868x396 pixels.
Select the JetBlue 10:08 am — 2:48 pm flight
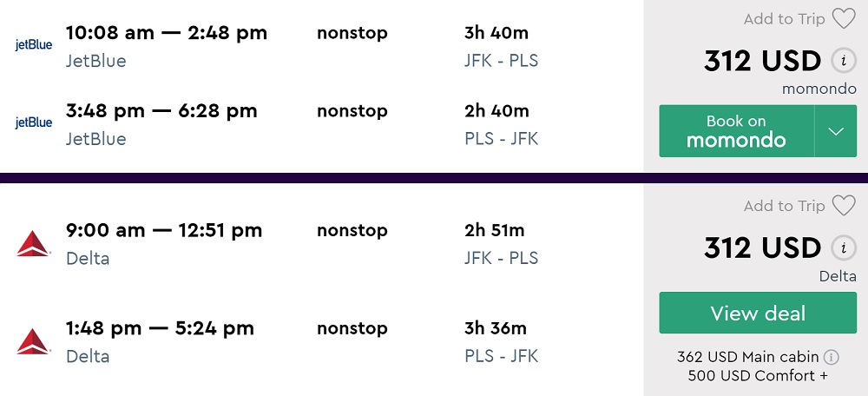pos(167,34)
